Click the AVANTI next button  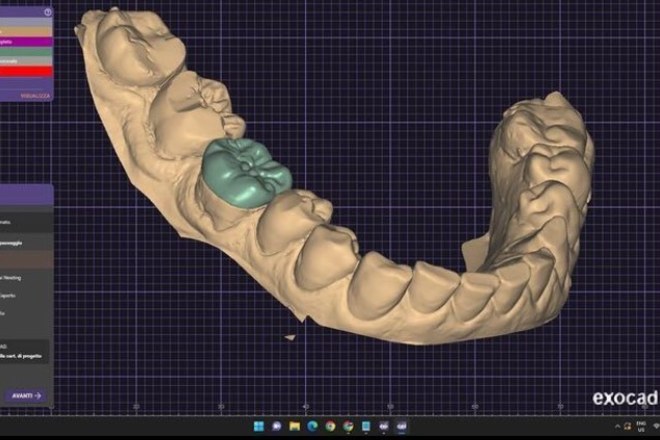pyautogui.click(x=26, y=396)
